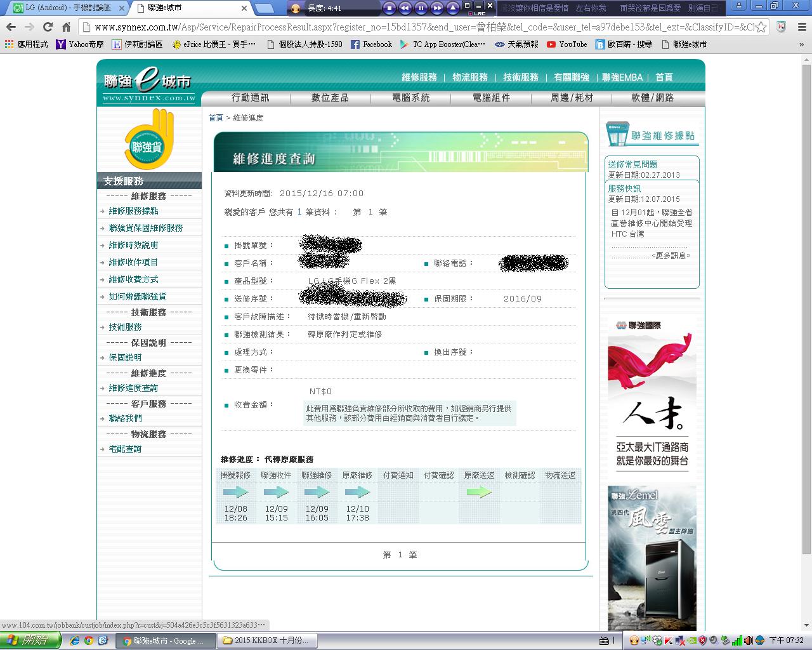Open the 天氣預報 bookmark
This screenshot has width=812, height=650.
[x=517, y=44]
